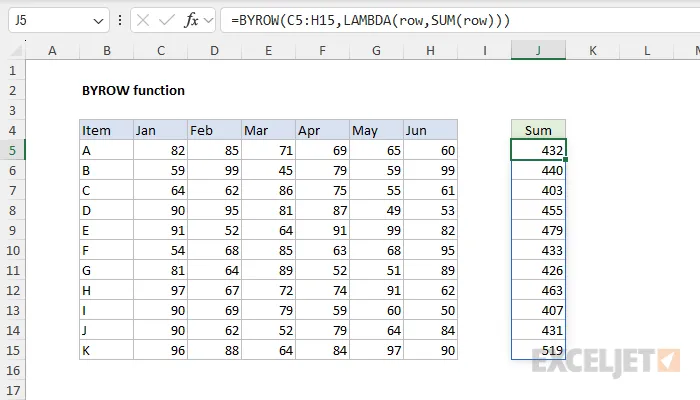Screen dimensions: 700x400
Task: Click the 'Mar' header cell
Action: coord(269,130)
